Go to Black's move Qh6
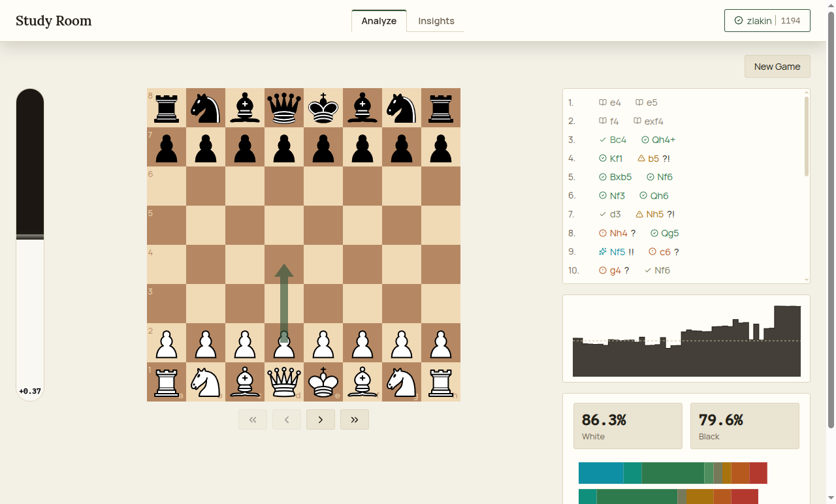Image resolution: width=836 pixels, height=504 pixels. click(x=654, y=196)
